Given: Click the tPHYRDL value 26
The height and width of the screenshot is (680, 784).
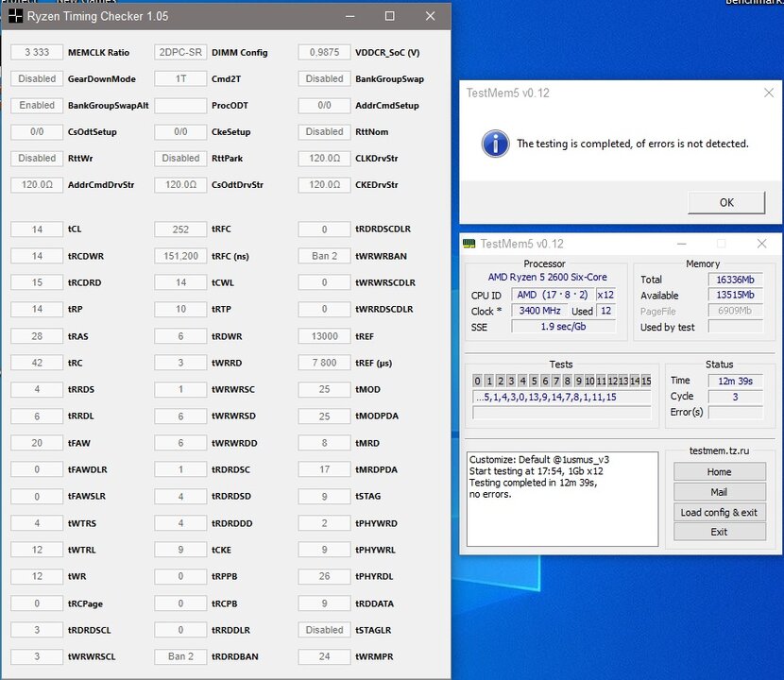Looking at the screenshot, I should click(x=324, y=576).
